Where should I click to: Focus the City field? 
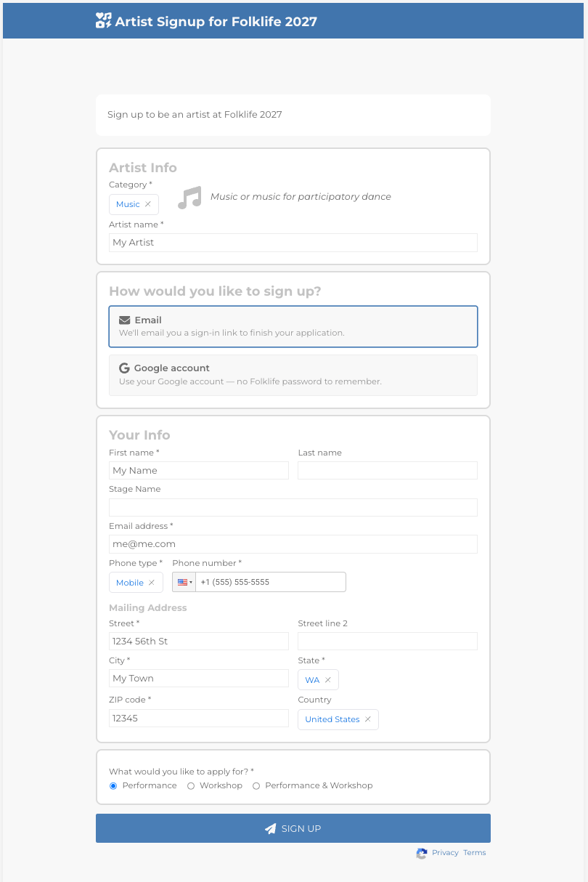(199, 679)
